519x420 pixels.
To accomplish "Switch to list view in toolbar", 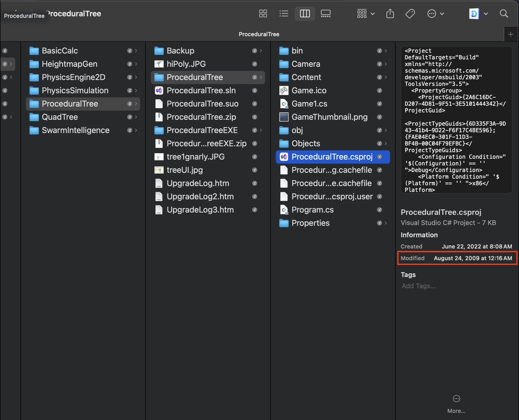I will (284, 13).
